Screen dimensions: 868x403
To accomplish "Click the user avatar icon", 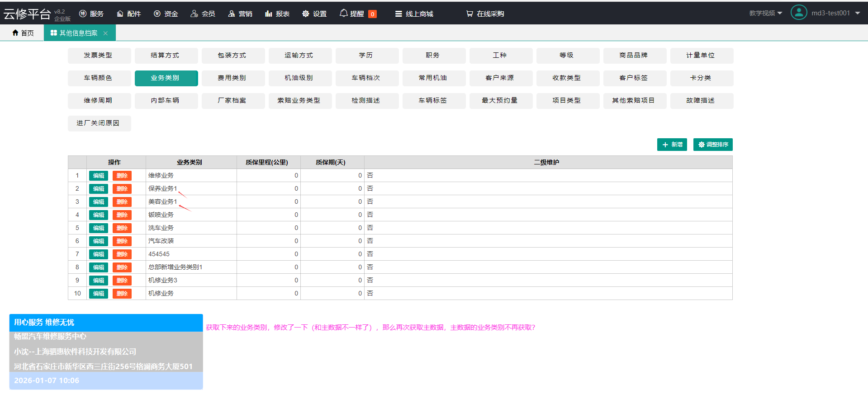I will click(798, 13).
